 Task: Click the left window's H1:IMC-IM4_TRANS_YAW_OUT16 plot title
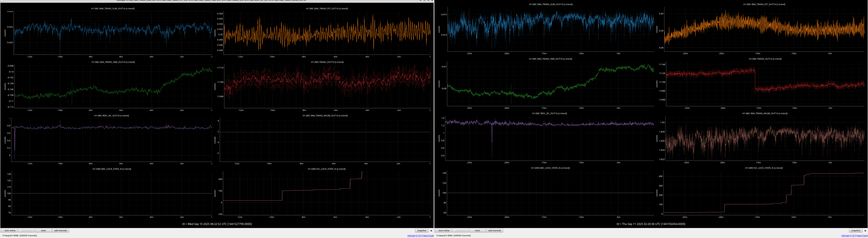coord(113,62)
